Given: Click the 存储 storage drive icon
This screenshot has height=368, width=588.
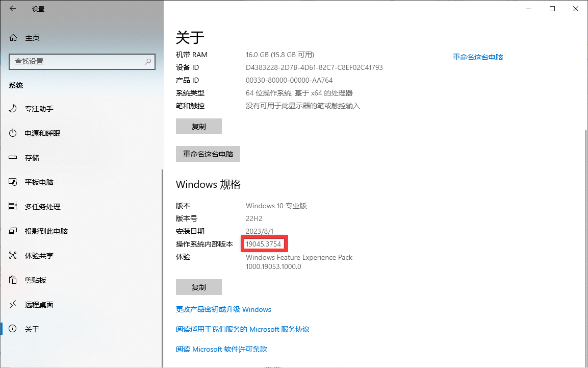Looking at the screenshot, I should pyautogui.click(x=12, y=157).
